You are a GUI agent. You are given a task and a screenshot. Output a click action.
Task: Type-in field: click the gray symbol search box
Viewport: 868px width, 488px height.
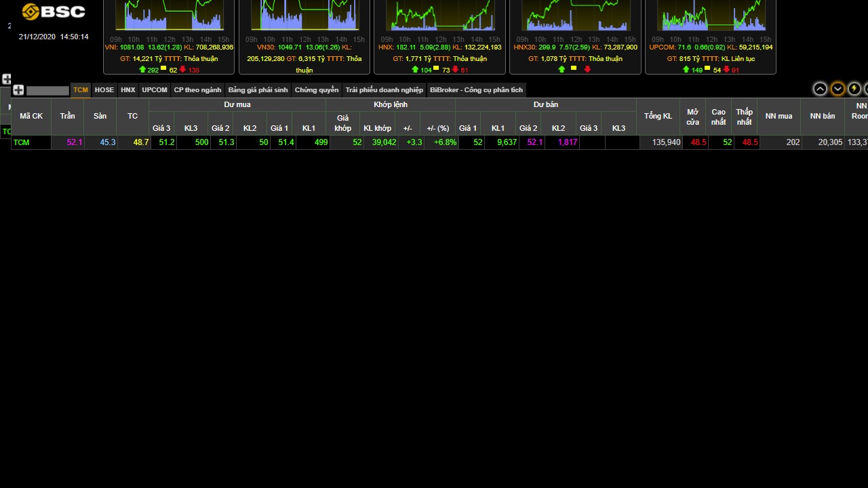point(47,90)
